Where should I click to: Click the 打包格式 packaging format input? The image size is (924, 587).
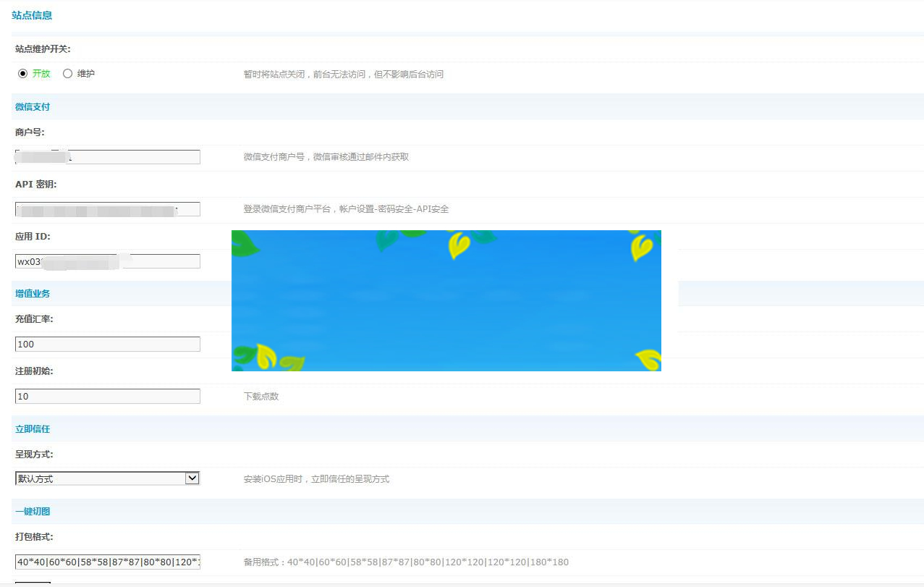pyautogui.click(x=107, y=562)
